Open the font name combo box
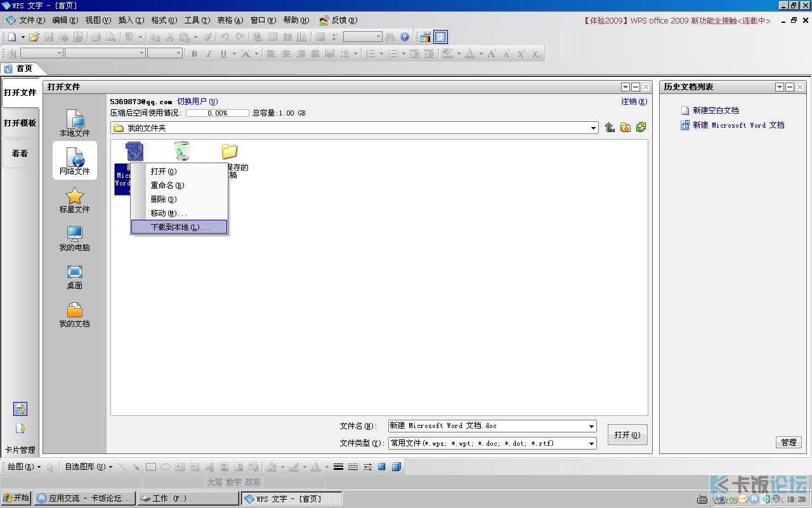The width and height of the screenshot is (812, 508). 105,54
